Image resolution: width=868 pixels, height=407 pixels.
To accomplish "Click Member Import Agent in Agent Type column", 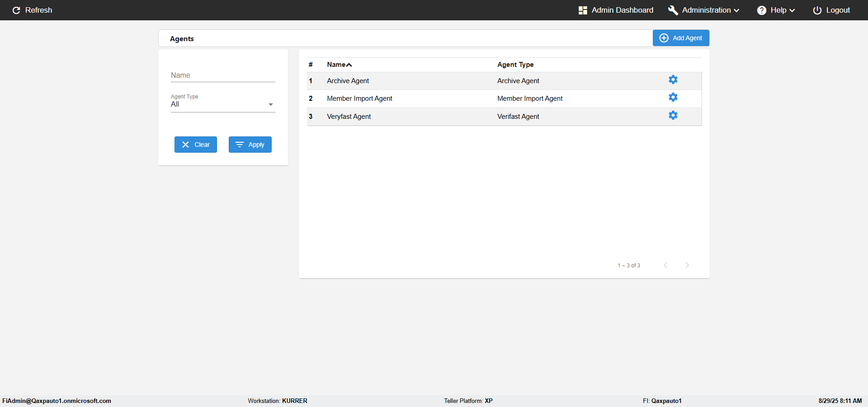I will 530,98.
